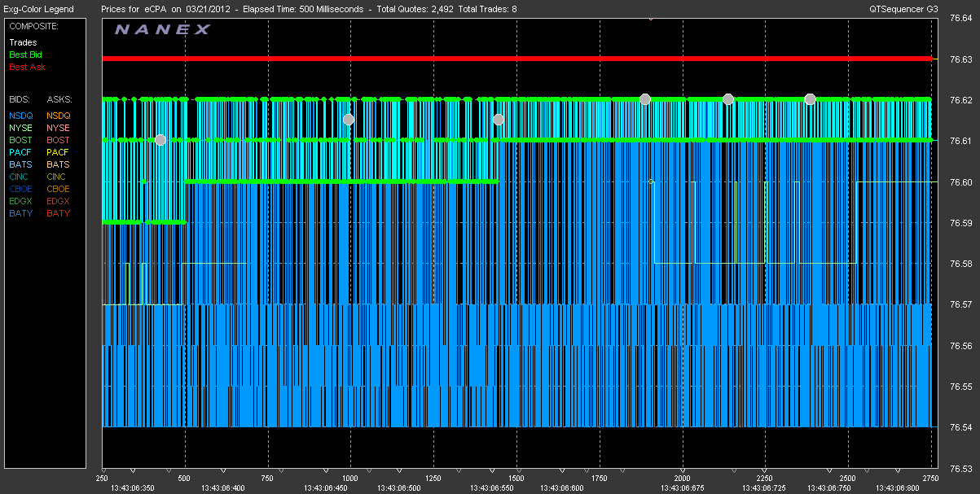This screenshot has height=494, width=980.
Task: Click NYSE in the BIDS column
Action: (x=20, y=128)
